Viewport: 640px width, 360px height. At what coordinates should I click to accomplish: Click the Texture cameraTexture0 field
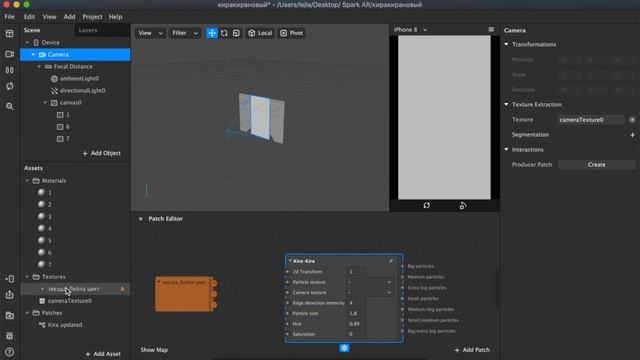[591, 120]
